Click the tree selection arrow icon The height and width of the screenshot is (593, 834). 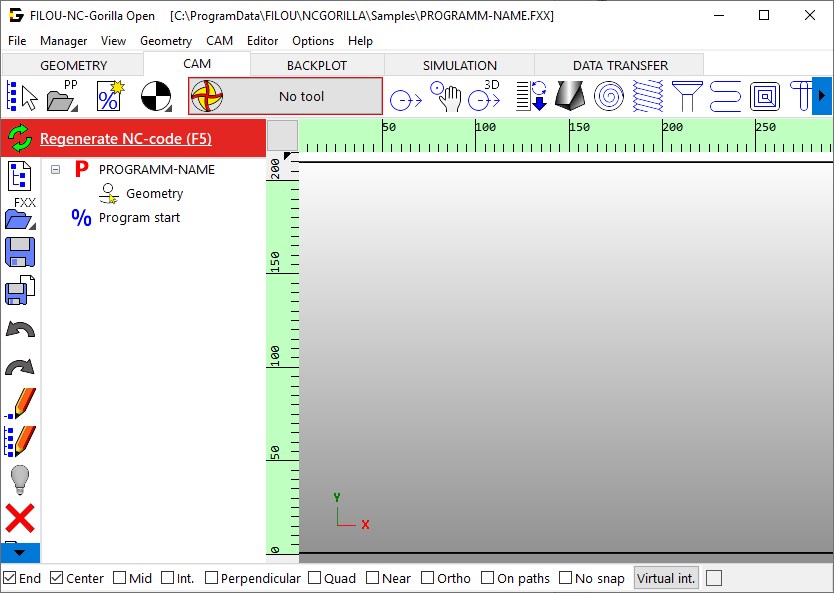21,96
